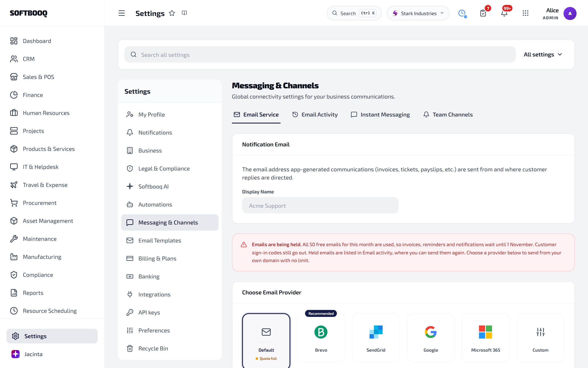Switch to the Email Activity tab
Screen dimensions: 588x368
[315, 115]
